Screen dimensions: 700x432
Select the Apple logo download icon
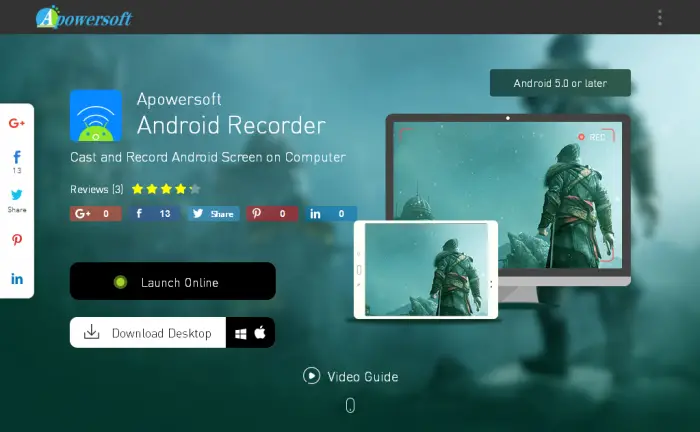pos(260,332)
